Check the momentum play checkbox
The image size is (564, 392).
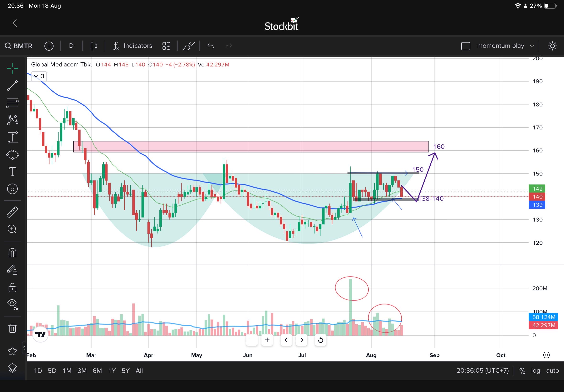point(466,46)
